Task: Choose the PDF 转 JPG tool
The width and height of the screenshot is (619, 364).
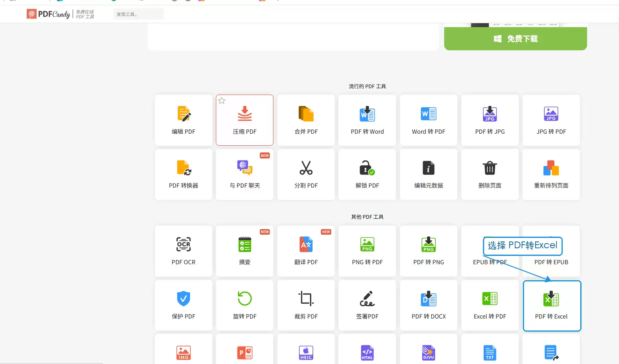Action: [x=490, y=120]
